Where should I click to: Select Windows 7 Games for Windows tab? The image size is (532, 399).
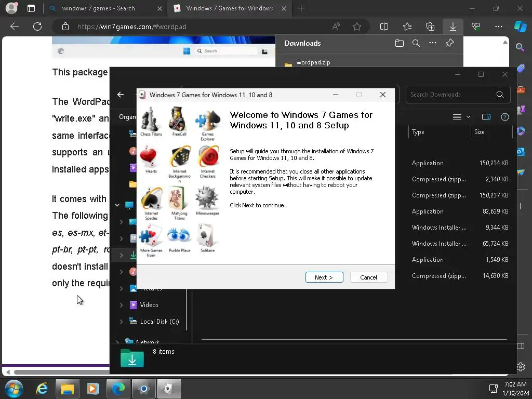coord(229,8)
